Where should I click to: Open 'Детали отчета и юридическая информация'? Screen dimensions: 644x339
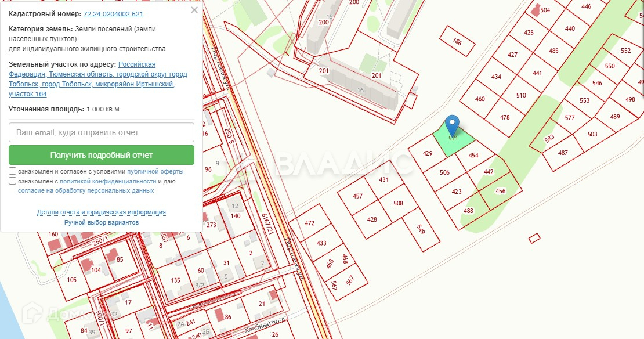102,212
